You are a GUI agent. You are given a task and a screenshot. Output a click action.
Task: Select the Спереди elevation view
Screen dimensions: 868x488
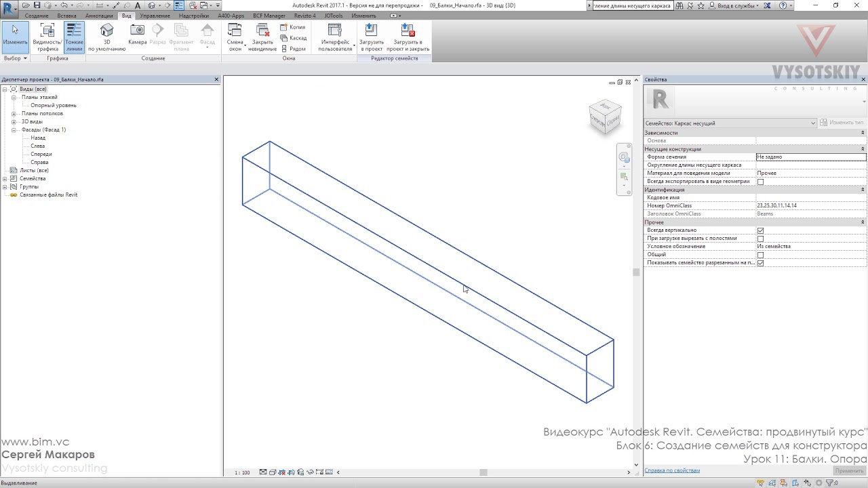(x=41, y=154)
